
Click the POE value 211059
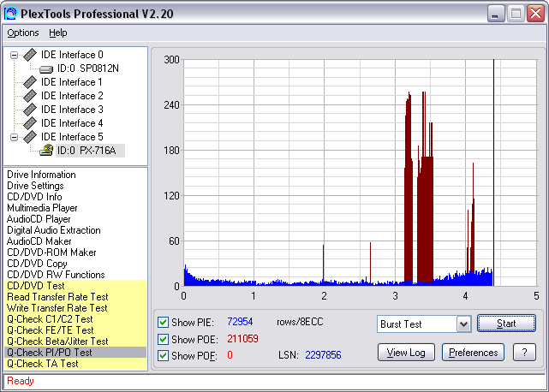pos(242,338)
